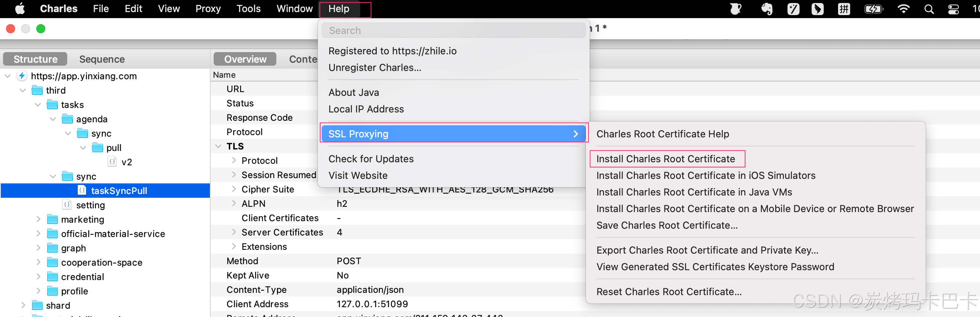Click the Client Address value 127.0.0.1:51099
Image resolution: width=980 pixels, height=317 pixels.
[x=372, y=304]
